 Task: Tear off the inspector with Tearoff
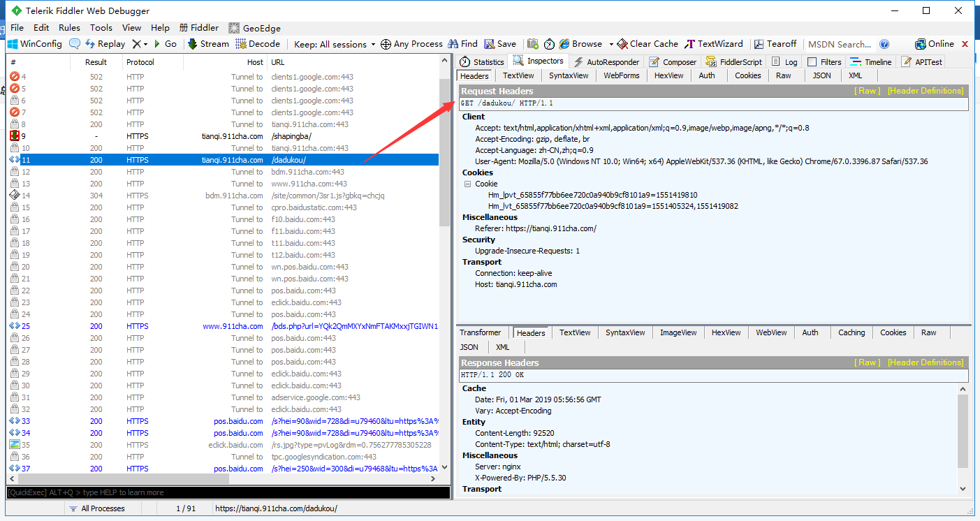click(775, 43)
